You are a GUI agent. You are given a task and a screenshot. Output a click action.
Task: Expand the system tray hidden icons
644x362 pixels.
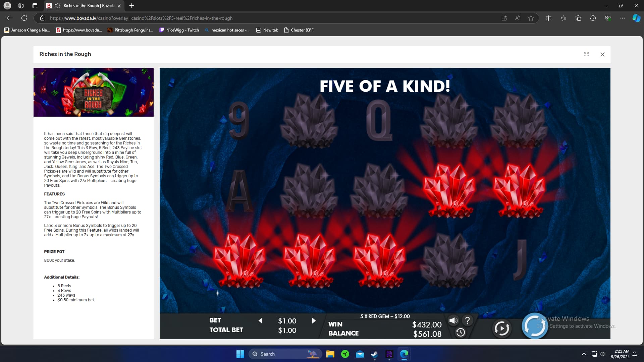click(584, 354)
